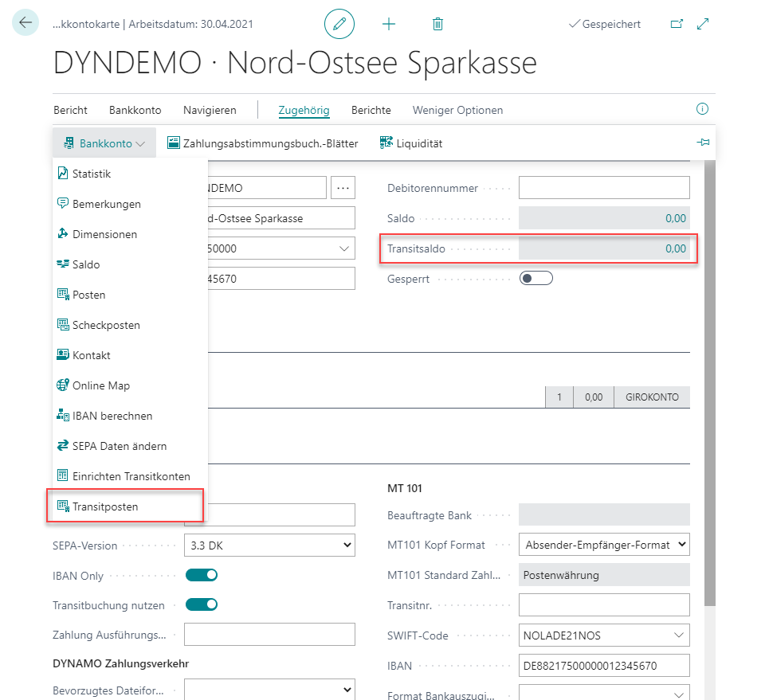Expand the MT101 Kopf Format dropdown
Screen dimensions: 765x700
(x=603, y=545)
